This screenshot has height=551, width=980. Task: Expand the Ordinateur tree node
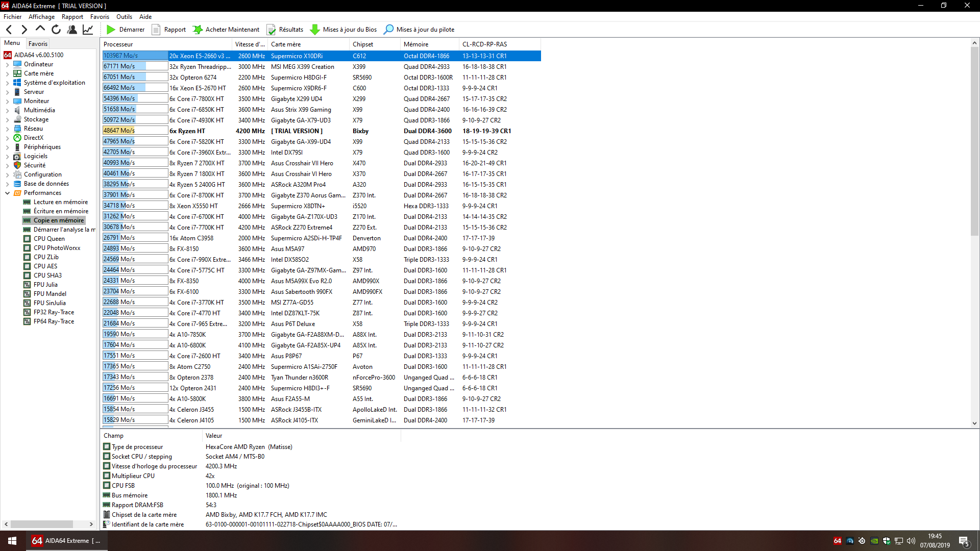[7, 65]
